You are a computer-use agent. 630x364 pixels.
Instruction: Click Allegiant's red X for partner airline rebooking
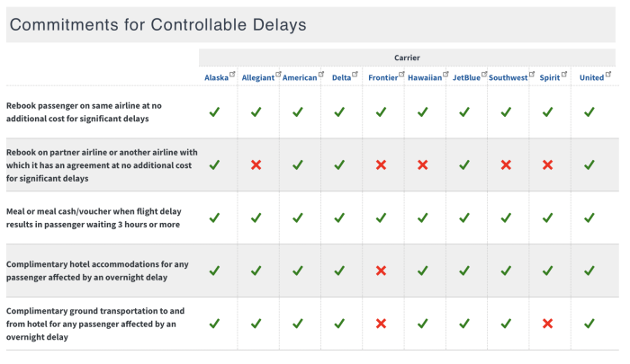(x=256, y=165)
